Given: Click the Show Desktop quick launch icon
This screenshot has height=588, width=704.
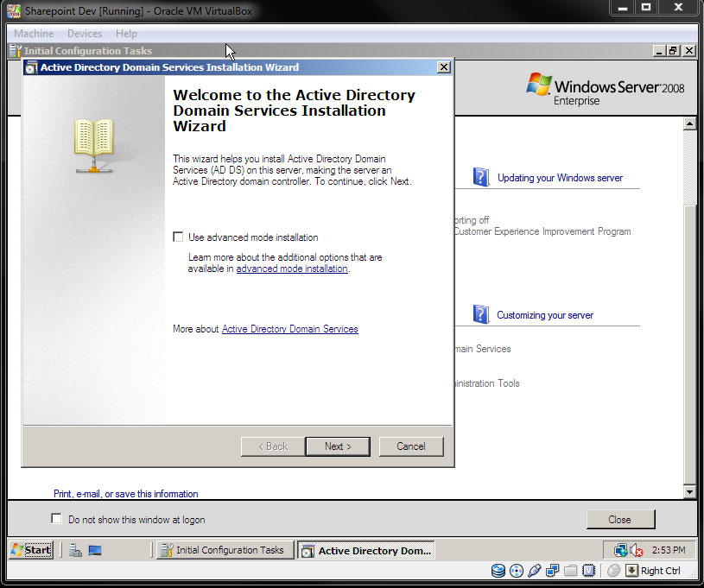Looking at the screenshot, I should pos(95,550).
